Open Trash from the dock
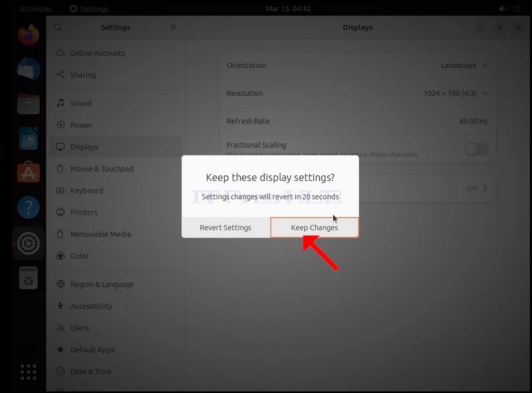This screenshot has height=393, width=532. [x=28, y=278]
